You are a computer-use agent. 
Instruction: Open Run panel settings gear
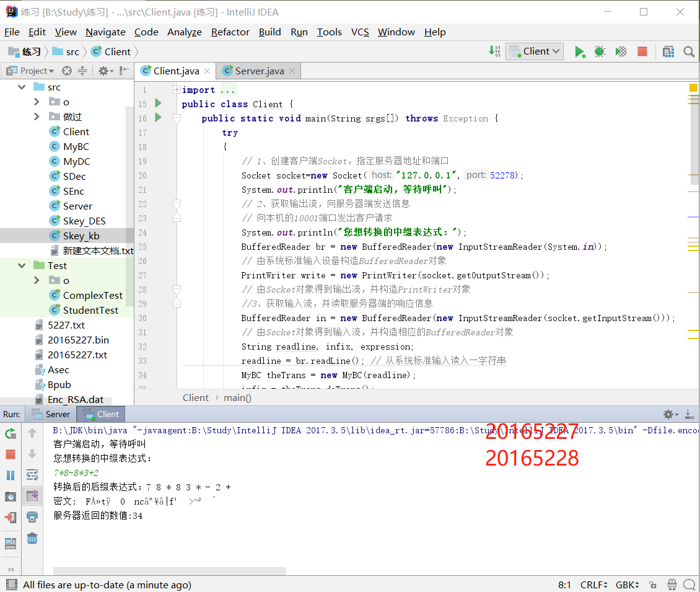tap(670, 414)
